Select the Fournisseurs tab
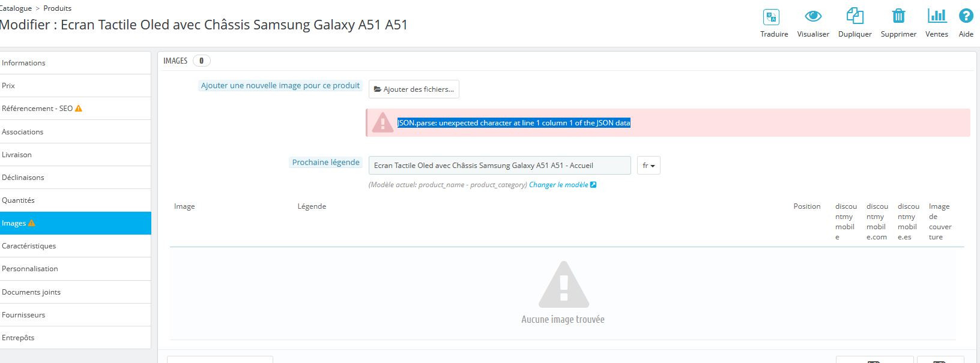 pyautogui.click(x=23, y=315)
